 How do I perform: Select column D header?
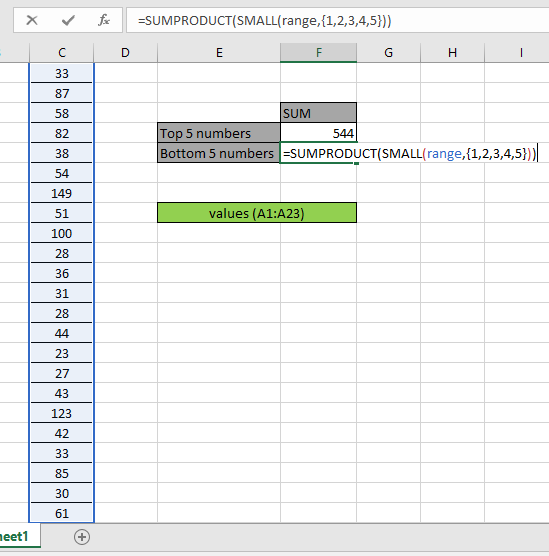pos(125,53)
